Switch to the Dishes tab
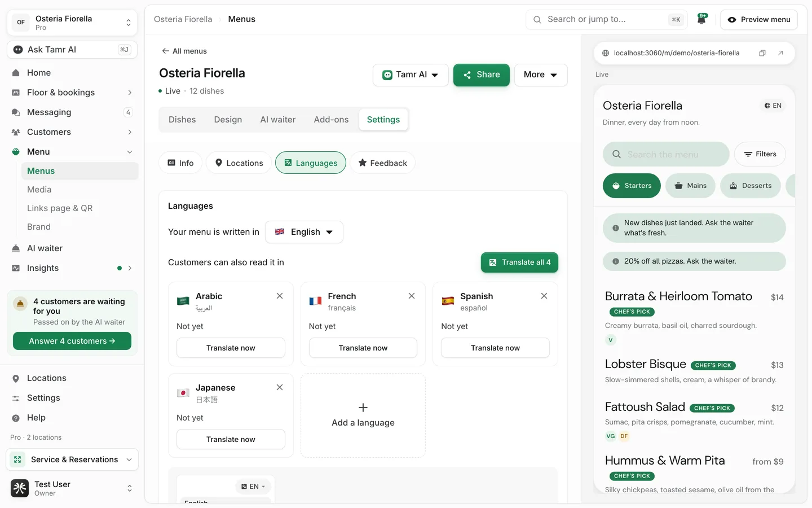Image resolution: width=812 pixels, height=508 pixels. pyautogui.click(x=182, y=120)
